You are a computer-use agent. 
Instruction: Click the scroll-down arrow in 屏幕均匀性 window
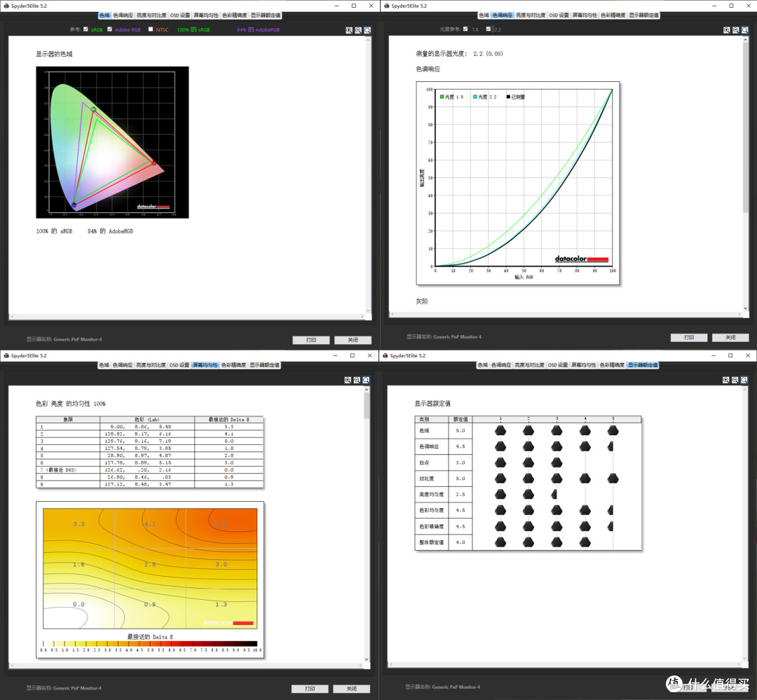(x=367, y=659)
